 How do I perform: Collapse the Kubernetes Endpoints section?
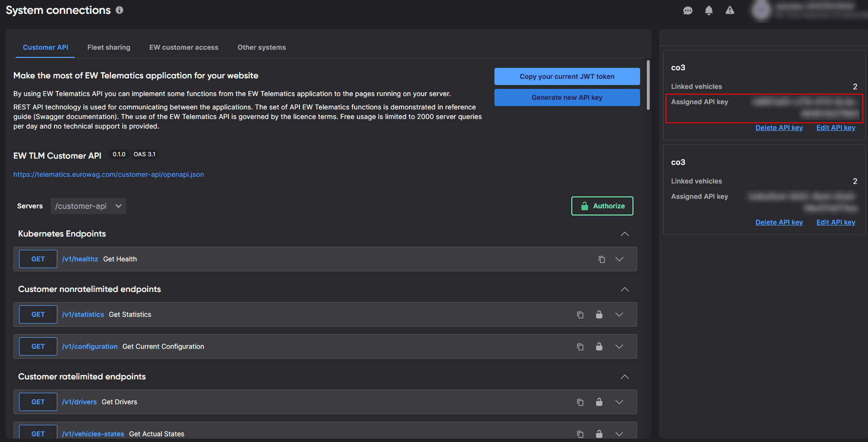point(625,234)
